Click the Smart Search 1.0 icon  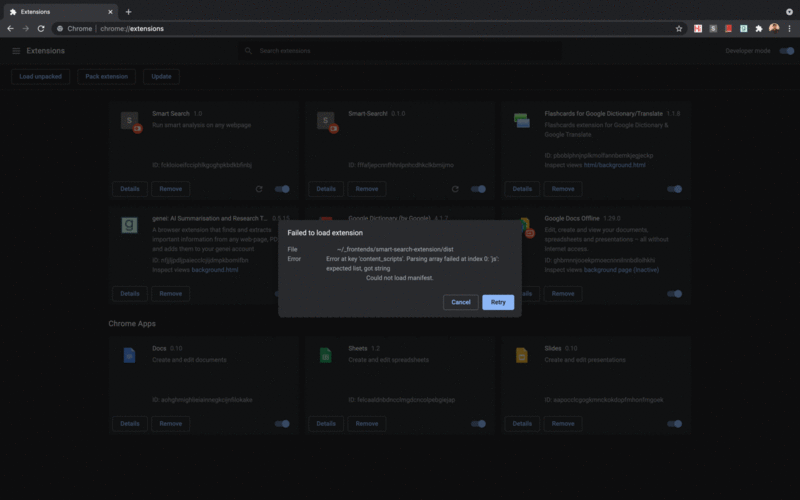tap(130, 121)
